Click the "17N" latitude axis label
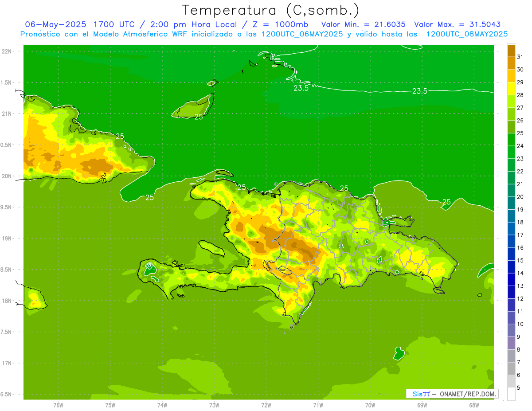 [7, 364]
